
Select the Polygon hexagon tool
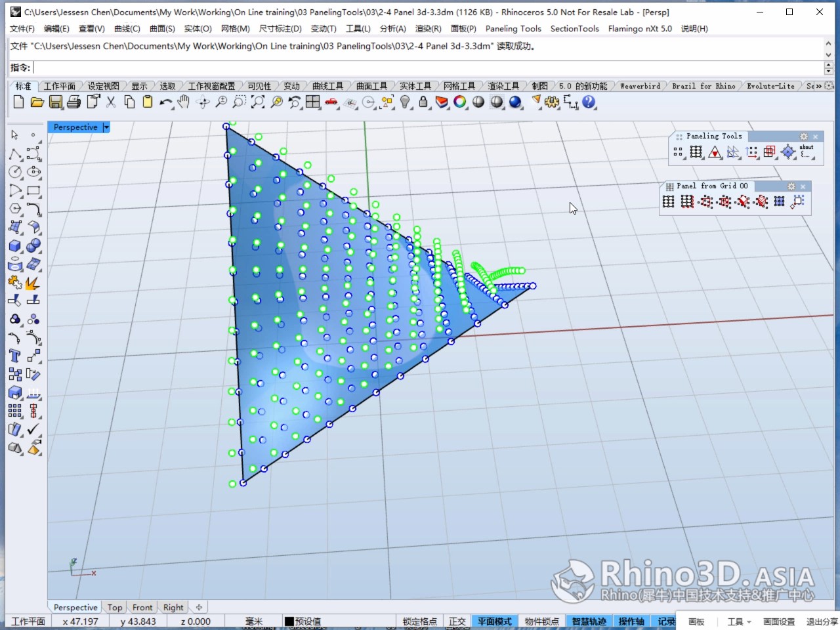[x=15, y=209]
